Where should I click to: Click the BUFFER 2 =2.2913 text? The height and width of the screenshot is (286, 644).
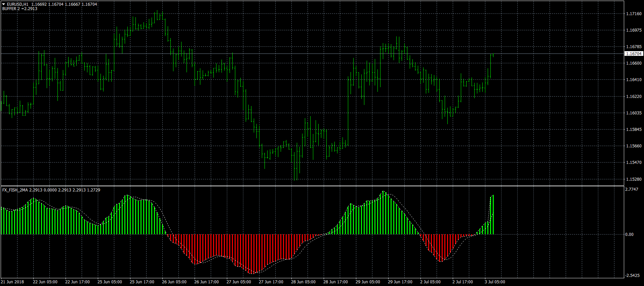tap(20, 9)
